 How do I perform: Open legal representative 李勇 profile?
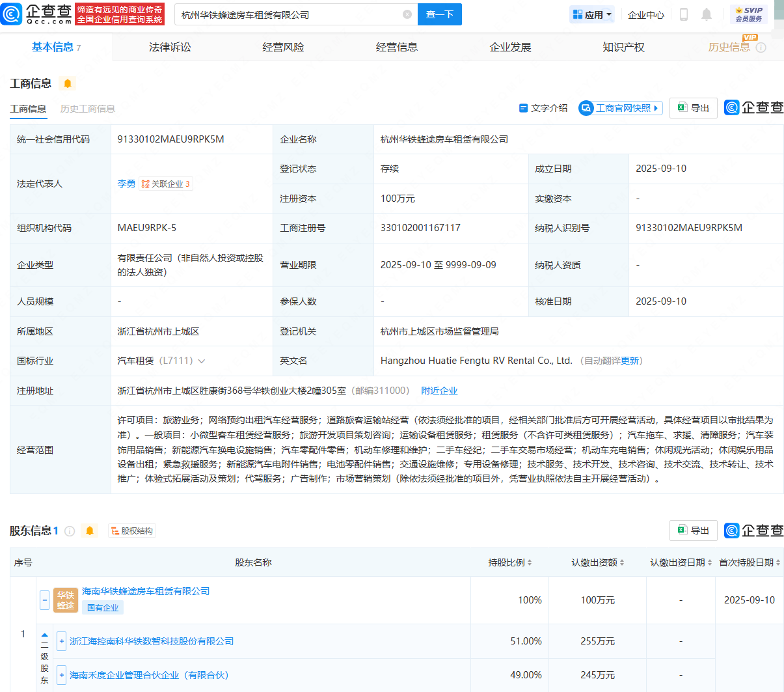126,184
